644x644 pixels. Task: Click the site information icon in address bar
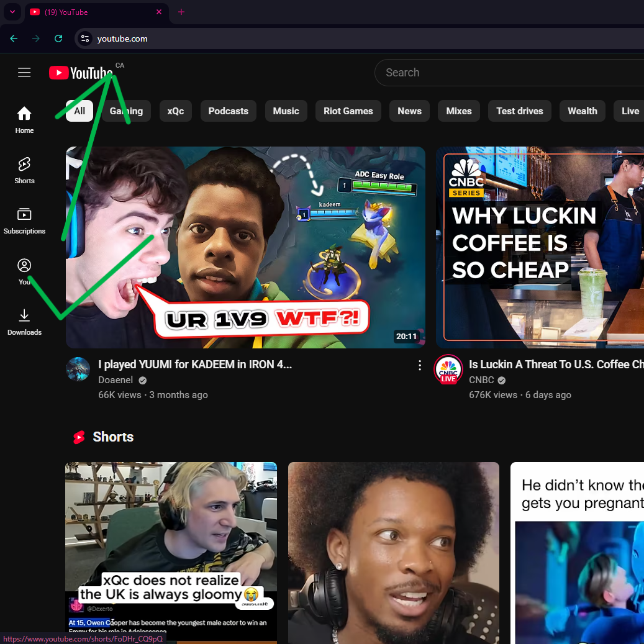coord(86,39)
